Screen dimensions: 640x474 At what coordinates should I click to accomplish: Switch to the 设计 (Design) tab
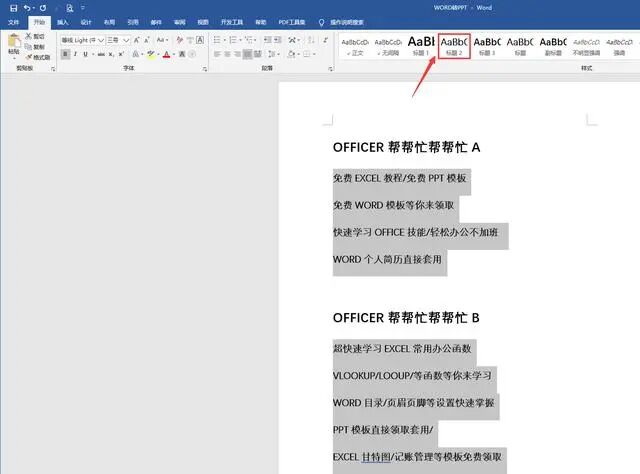click(x=86, y=22)
